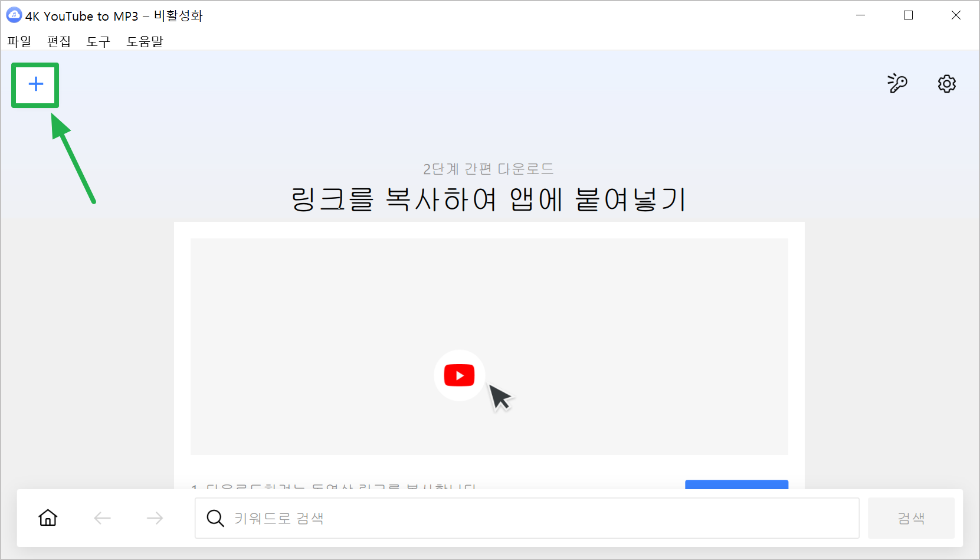Focus the 키워드로 검색 input field
Viewport: 980px width, 560px height.
click(x=527, y=518)
